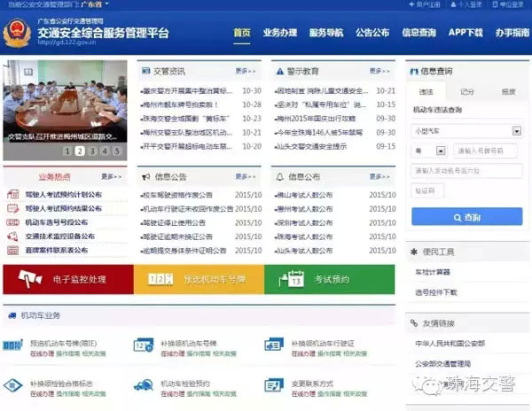Open 办事指南 navigation item
This screenshot has height=411, width=532.
click(x=512, y=33)
